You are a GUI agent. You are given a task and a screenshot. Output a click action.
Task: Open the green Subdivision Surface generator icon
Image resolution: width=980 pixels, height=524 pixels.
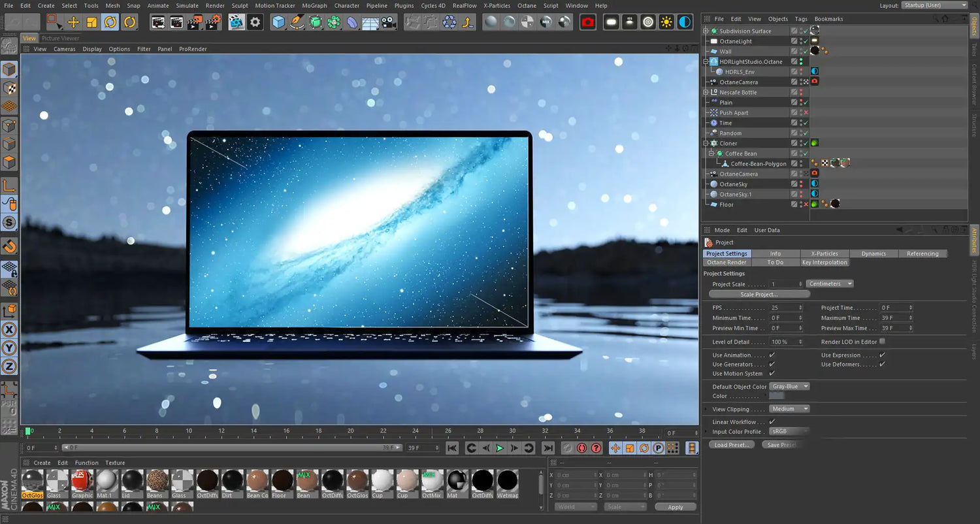(316, 22)
